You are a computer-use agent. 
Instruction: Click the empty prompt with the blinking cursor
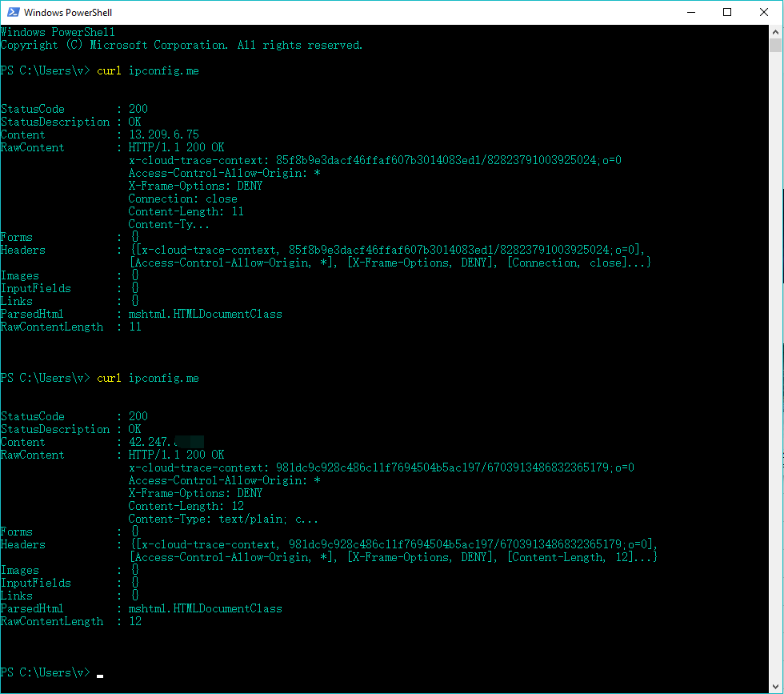point(52,672)
